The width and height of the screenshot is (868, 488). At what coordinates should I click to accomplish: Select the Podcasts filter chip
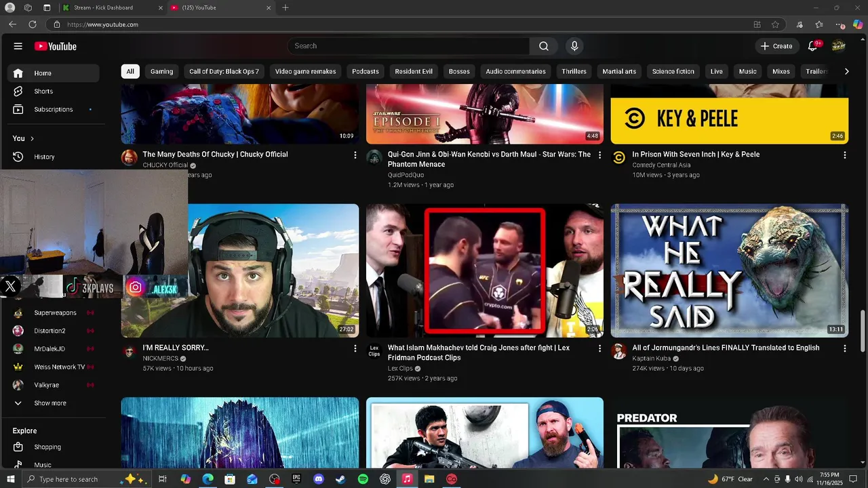point(366,71)
